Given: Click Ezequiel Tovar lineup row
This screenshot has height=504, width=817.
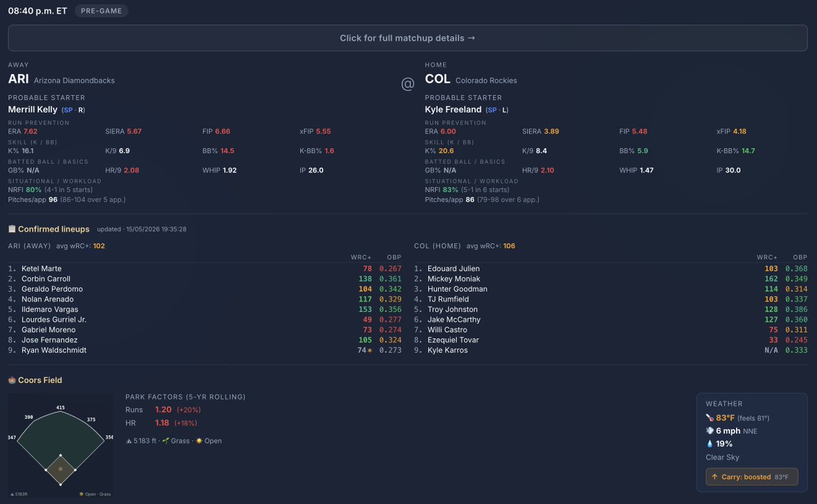Looking at the screenshot, I should point(611,340).
